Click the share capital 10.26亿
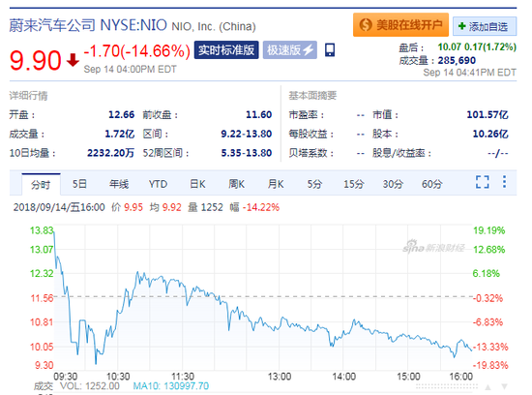 (x=490, y=134)
